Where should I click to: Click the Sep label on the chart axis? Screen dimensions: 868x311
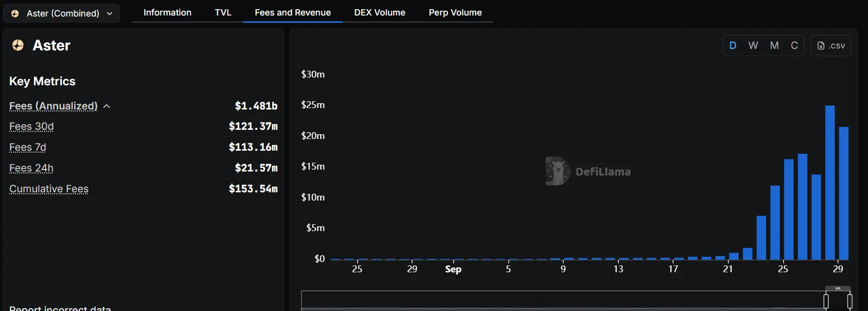[x=453, y=269]
